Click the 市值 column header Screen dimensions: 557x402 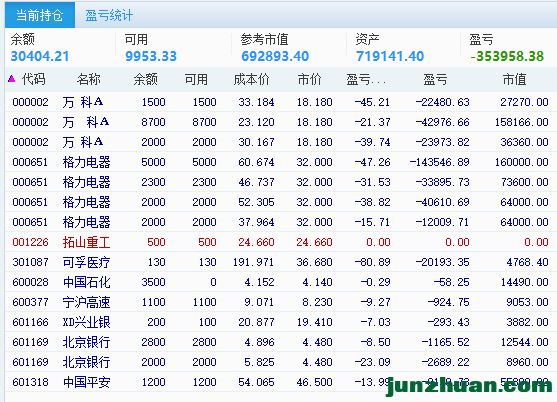coord(514,79)
